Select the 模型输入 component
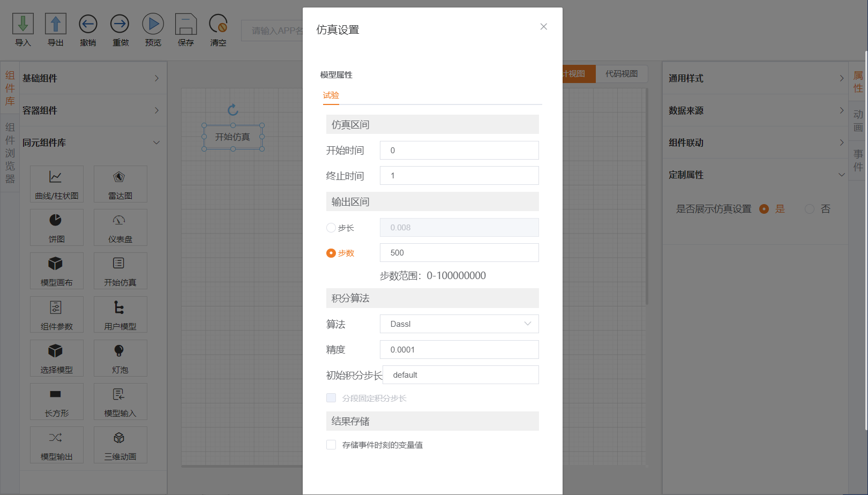This screenshot has width=868, height=495. pos(120,401)
